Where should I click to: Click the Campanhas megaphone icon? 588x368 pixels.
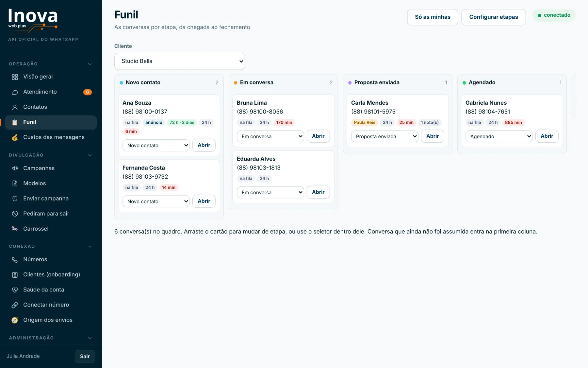[x=15, y=168]
